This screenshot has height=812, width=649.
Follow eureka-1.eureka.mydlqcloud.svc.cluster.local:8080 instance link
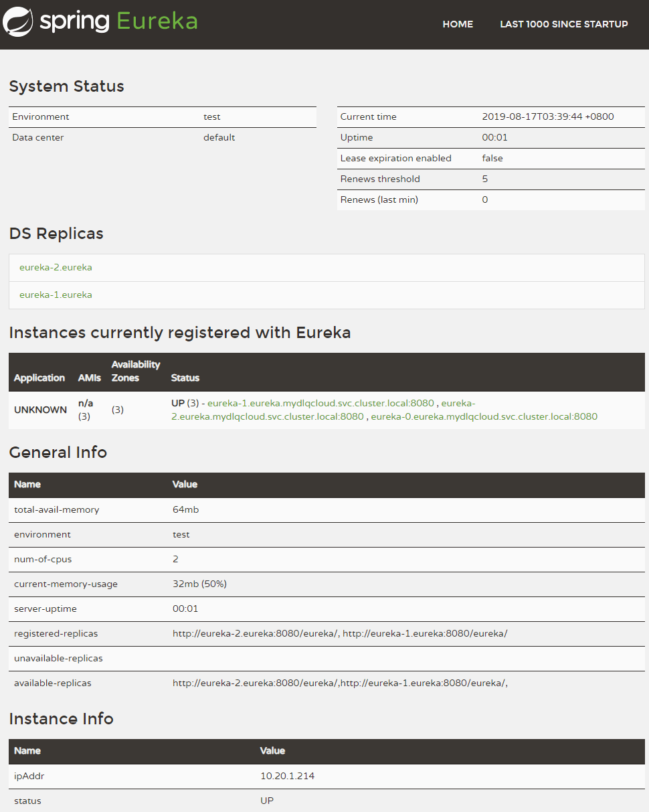[320, 403]
